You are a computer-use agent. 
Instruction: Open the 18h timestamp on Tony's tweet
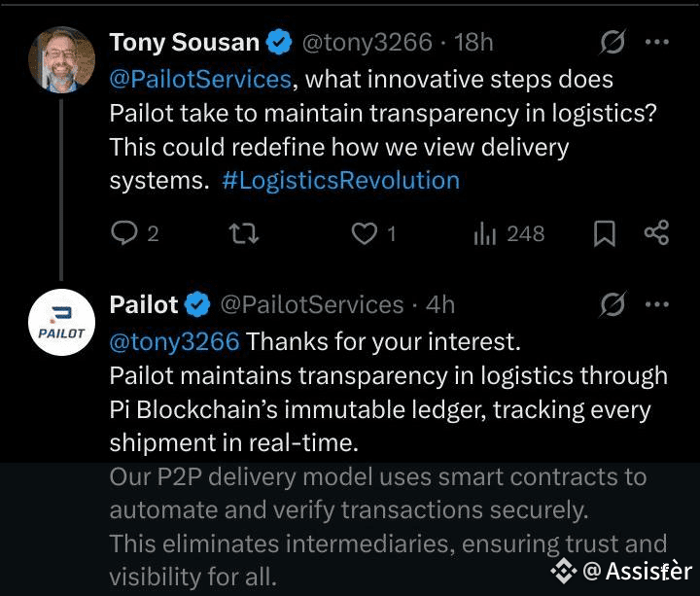473,43
